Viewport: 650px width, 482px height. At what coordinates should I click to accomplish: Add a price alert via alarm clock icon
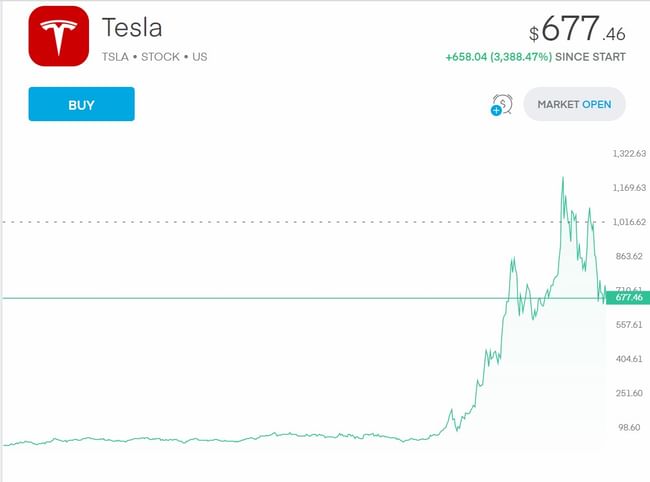500,104
